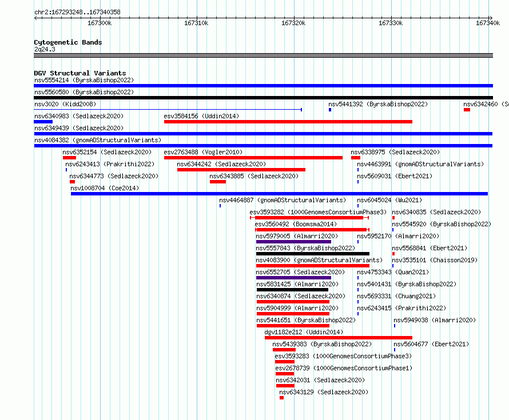
Task: Select nsv5568841 (Ebert2021) label
Action: coord(430,248)
